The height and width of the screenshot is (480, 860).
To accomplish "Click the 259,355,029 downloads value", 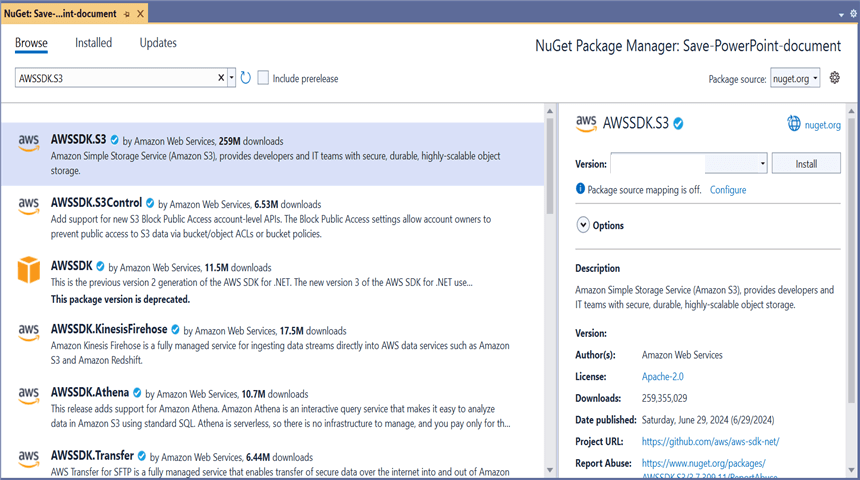I will click(x=664, y=398).
